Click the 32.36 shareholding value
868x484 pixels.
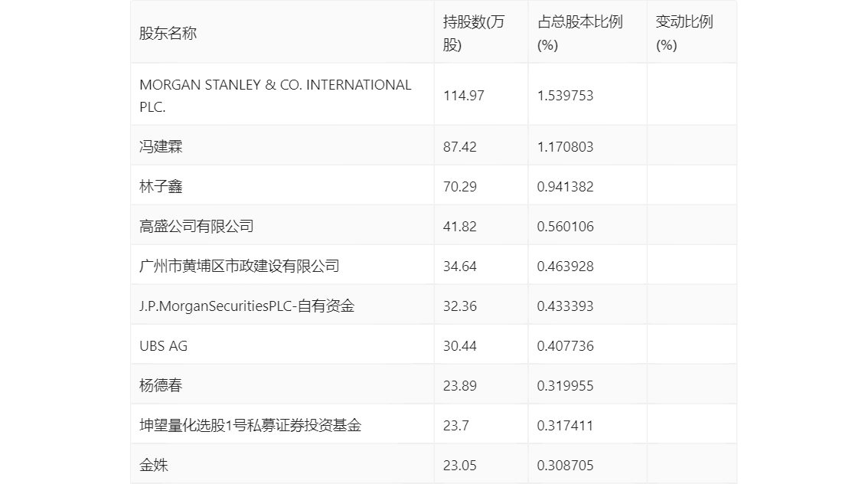point(459,306)
